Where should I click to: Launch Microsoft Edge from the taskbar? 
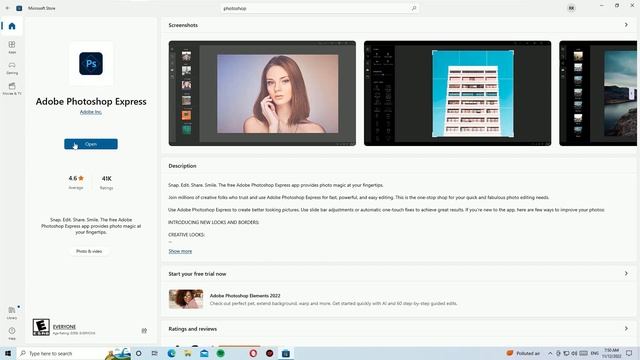pyautogui.click(x=171, y=353)
